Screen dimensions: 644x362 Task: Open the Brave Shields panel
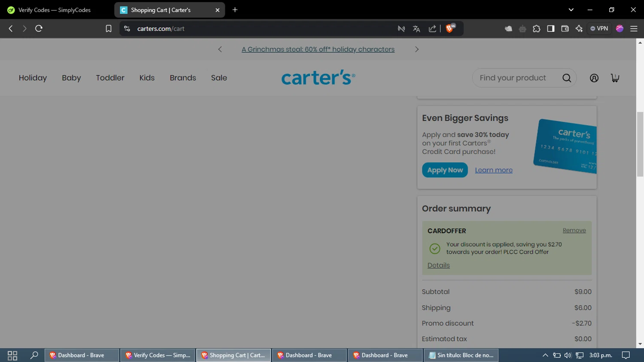[450, 28]
